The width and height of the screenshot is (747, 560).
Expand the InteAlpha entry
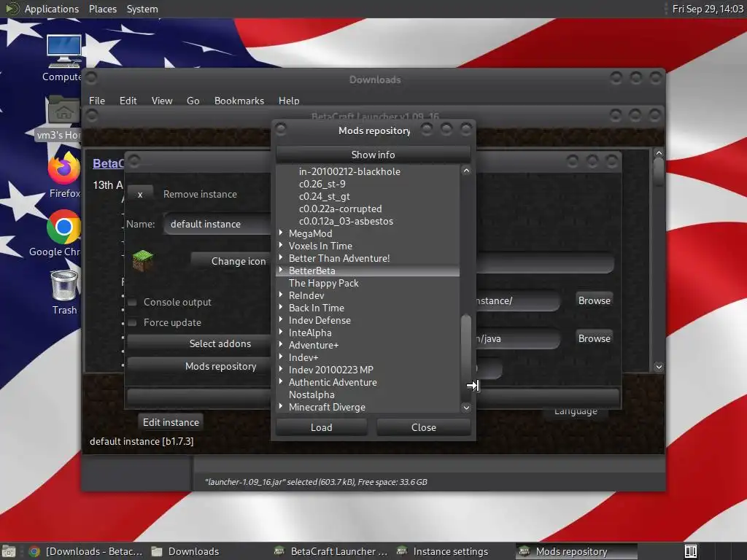pos(281,332)
